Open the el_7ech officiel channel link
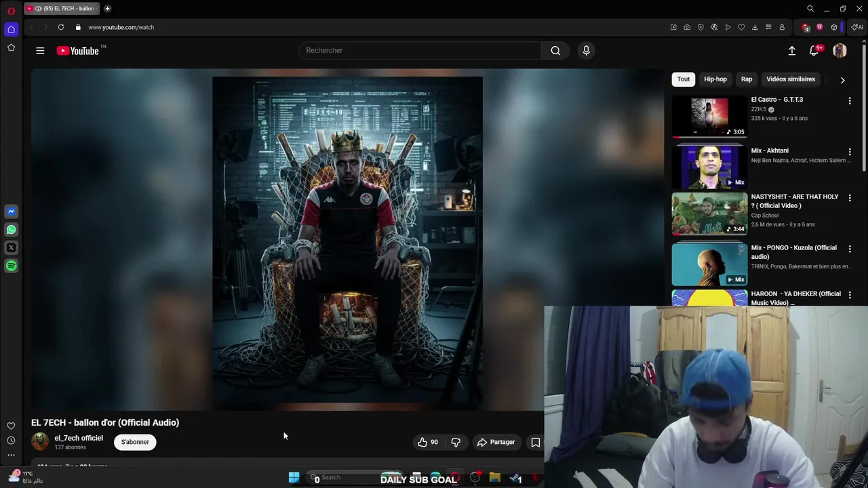This screenshot has height=488, width=868. 79,438
